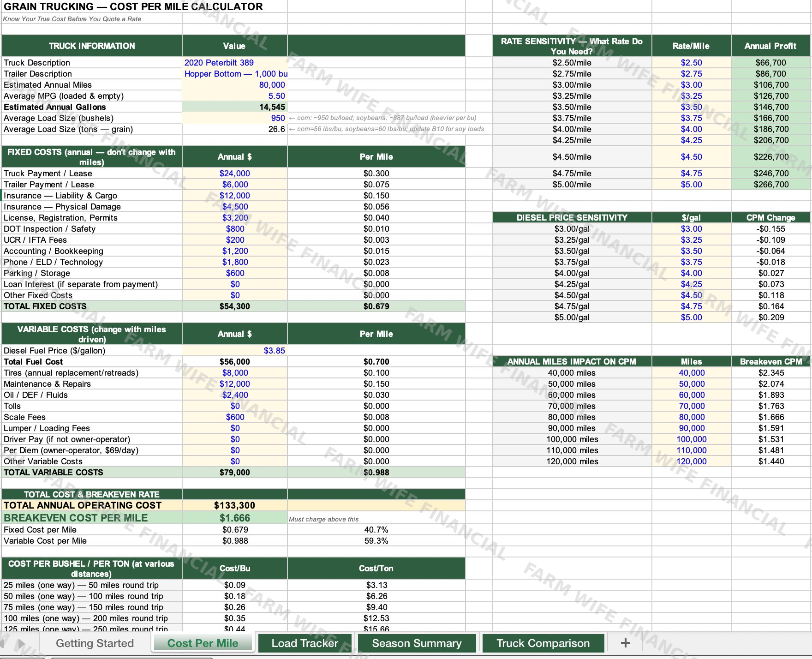Click TOTAL VARIABLE COSTS value $79,000
The image size is (812, 659).
pos(235,473)
